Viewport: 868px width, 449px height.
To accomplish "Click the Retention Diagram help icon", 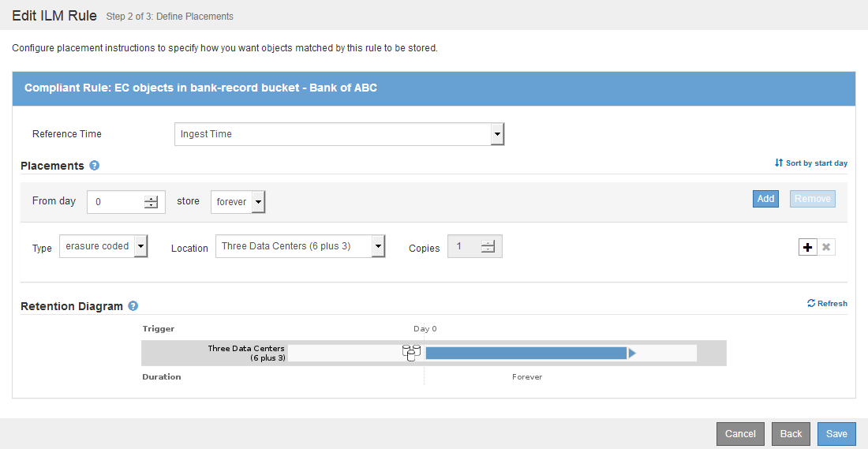I will click(133, 306).
